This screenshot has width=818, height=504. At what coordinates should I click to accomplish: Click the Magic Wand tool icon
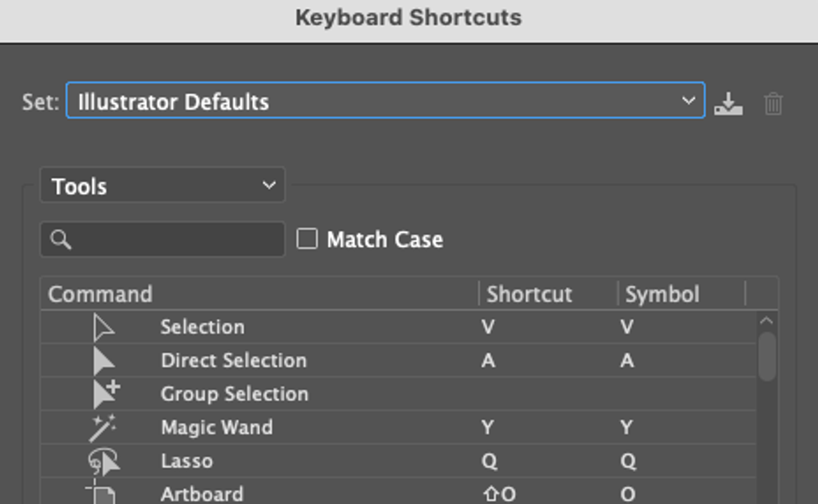[x=103, y=427]
